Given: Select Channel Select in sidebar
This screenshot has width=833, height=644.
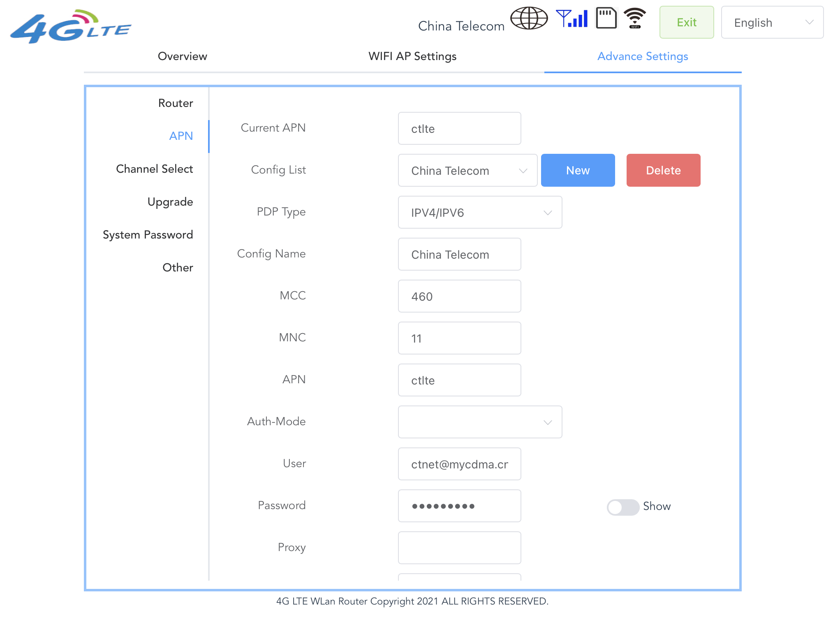Looking at the screenshot, I should 154,169.
